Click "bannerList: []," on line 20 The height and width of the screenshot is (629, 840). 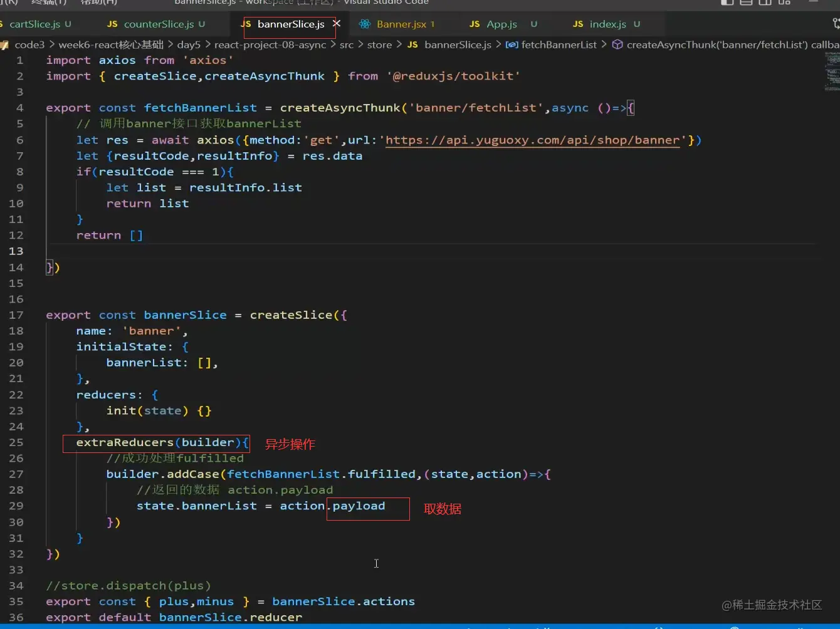point(162,363)
